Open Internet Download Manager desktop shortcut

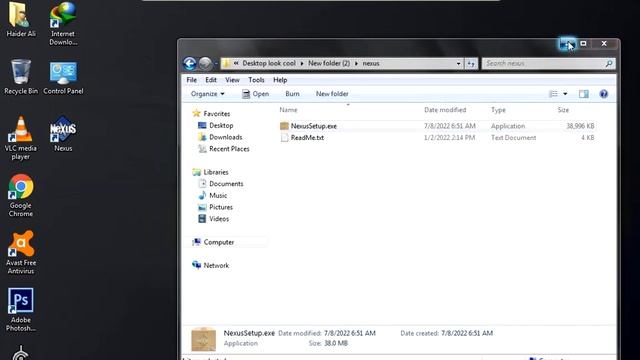63,24
